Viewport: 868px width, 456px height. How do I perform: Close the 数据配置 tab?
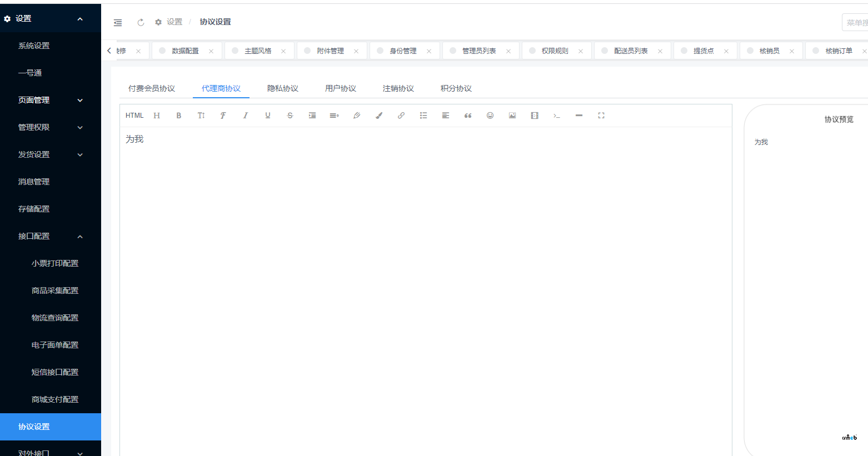(x=211, y=50)
